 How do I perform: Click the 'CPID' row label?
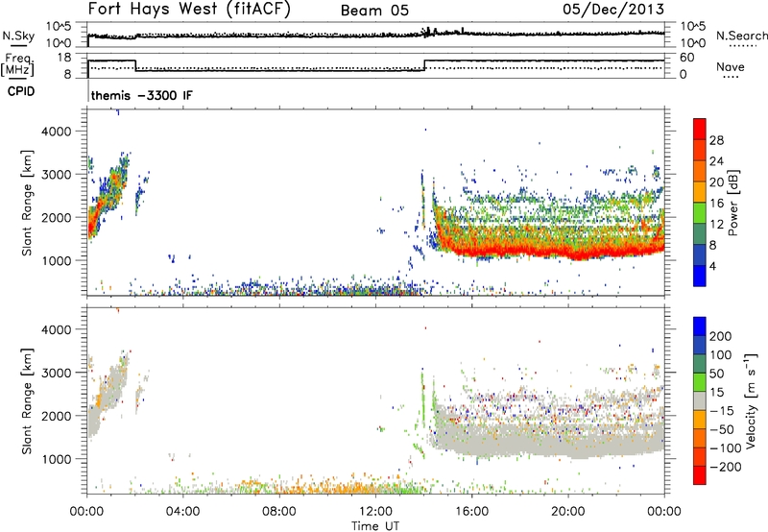pyautogui.click(x=21, y=91)
